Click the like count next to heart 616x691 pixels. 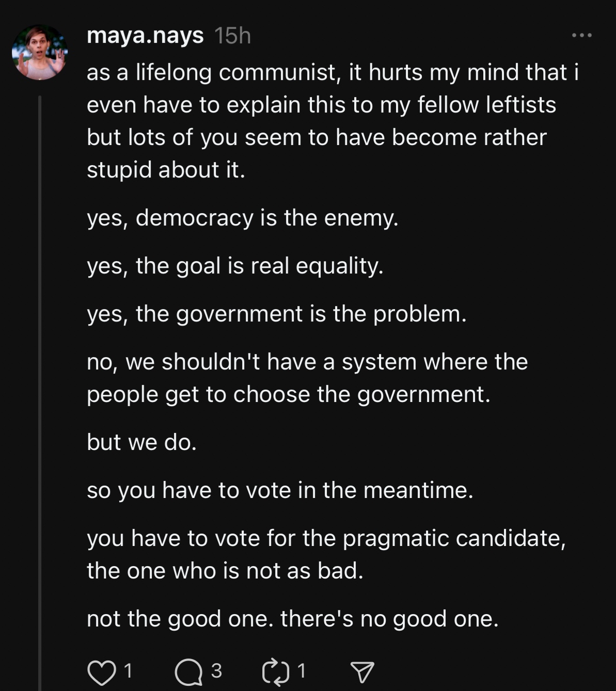pyautogui.click(x=128, y=671)
